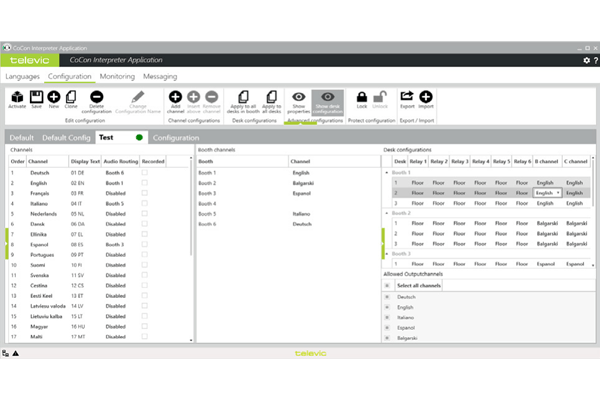The height and width of the screenshot is (400, 600).
Task: Click the Relay 1 column header
Action: [418, 162]
